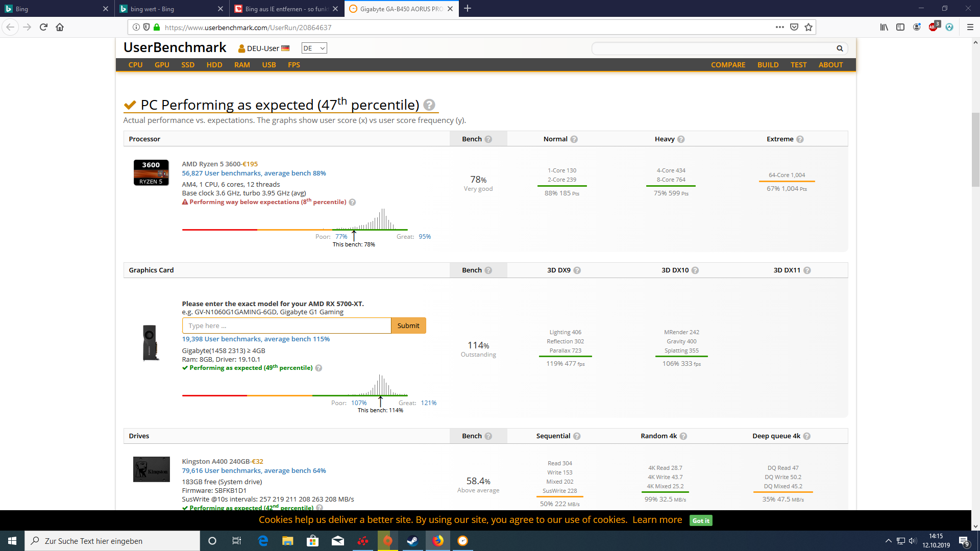
Task: Accept cookies with the Got it button
Action: [x=700, y=520]
